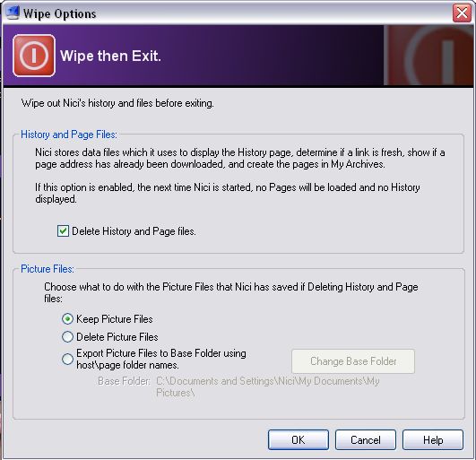Image resolution: width=476 pixels, height=460 pixels.
Task: Cancel the wipe options dialog
Action: click(366, 440)
